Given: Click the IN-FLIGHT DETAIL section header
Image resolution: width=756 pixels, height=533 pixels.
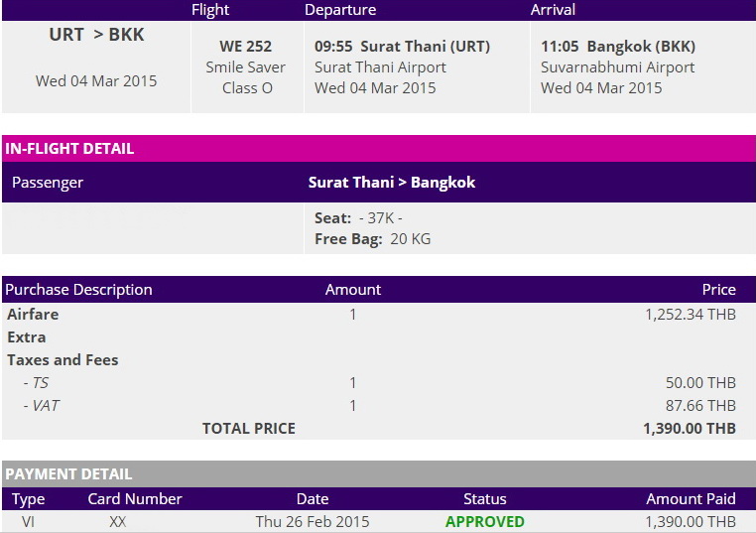Looking at the screenshot, I should (x=69, y=149).
